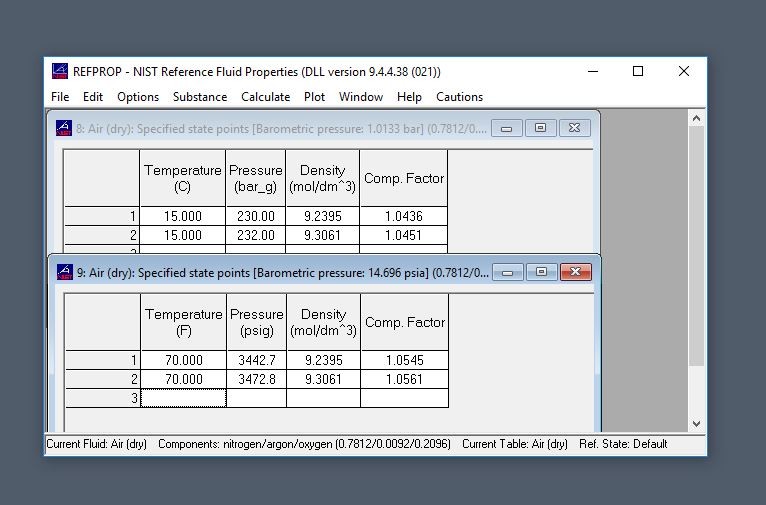
Task: Open the File menu
Action: pyautogui.click(x=60, y=97)
